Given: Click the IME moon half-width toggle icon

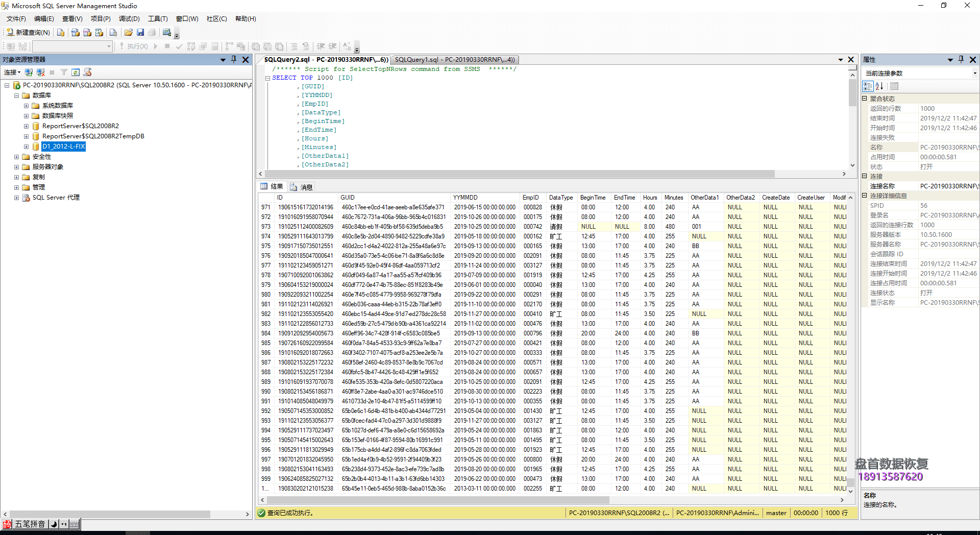Looking at the screenshot, I should [54, 524].
